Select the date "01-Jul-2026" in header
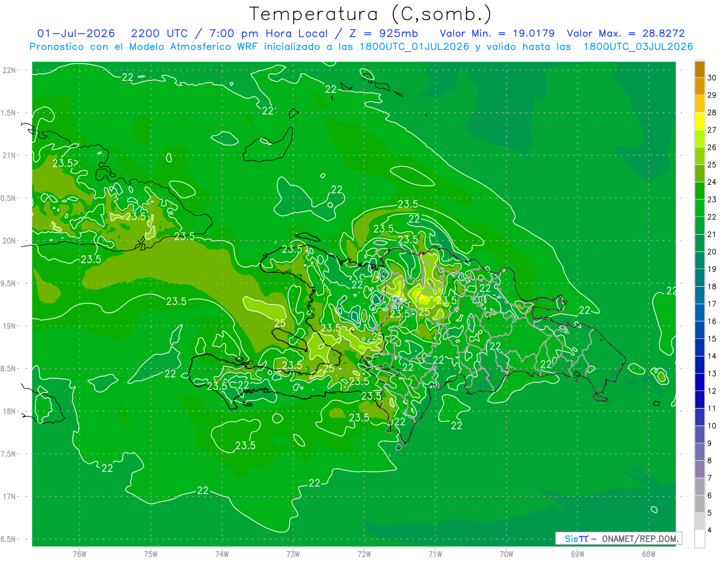728x562 pixels. pyautogui.click(x=76, y=33)
